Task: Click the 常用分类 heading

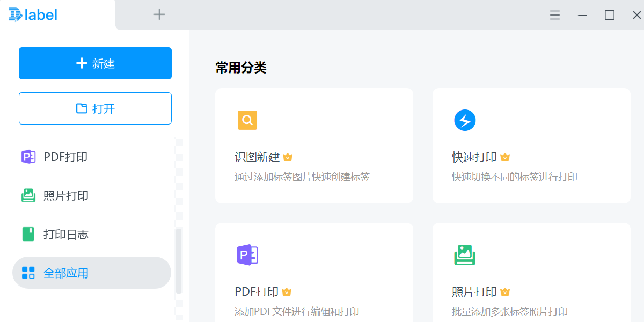Action: (241, 68)
